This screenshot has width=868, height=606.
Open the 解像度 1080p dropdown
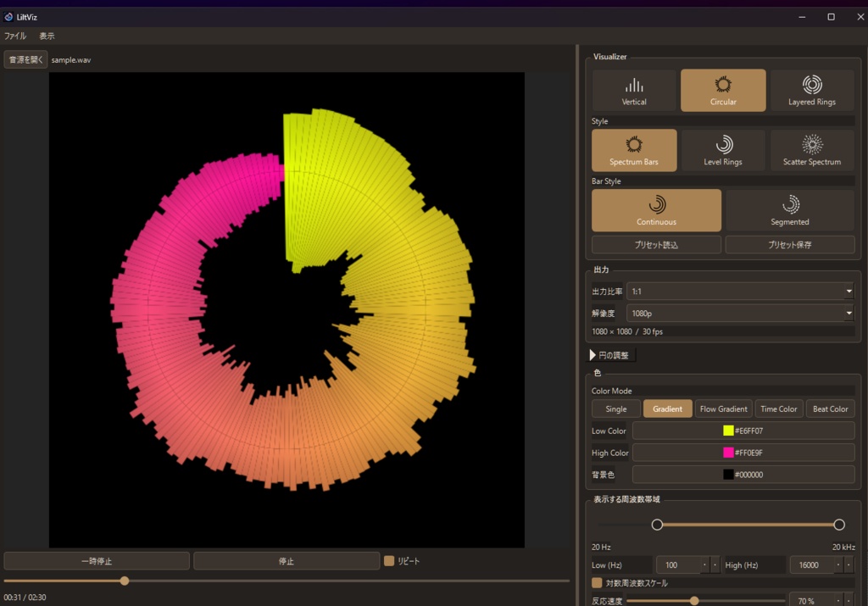(x=741, y=314)
